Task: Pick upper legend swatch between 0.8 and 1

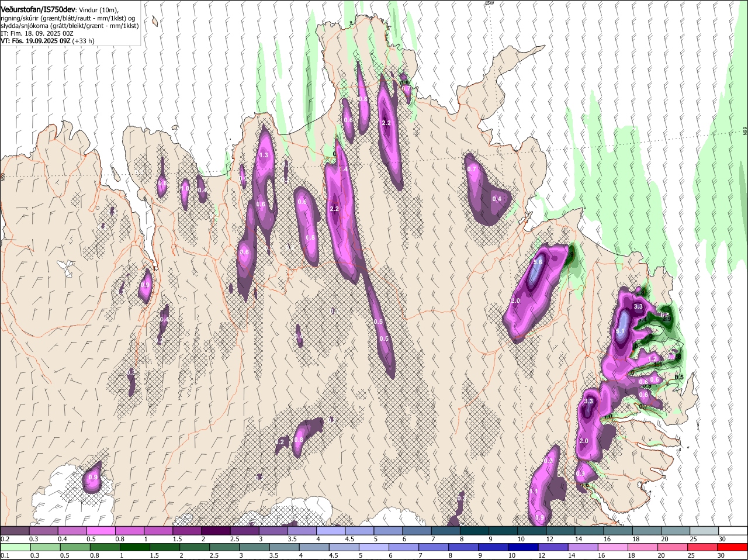Action: pyautogui.click(x=129, y=530)
